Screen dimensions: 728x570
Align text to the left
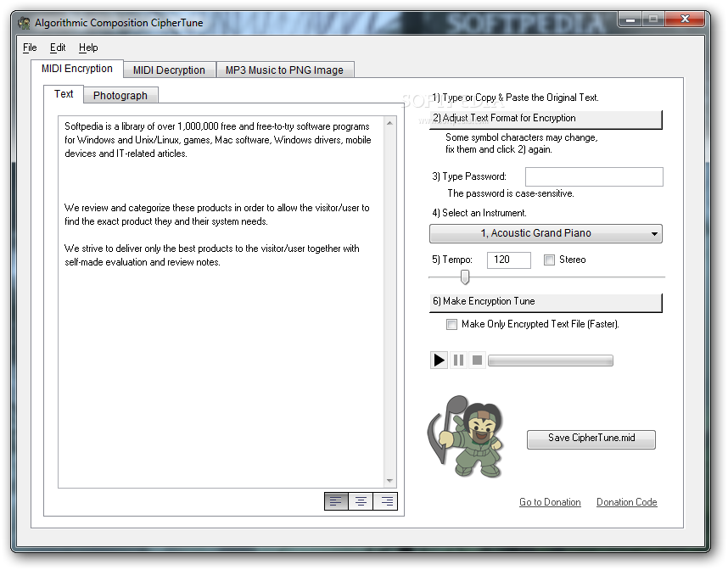[x=336, y=501]
